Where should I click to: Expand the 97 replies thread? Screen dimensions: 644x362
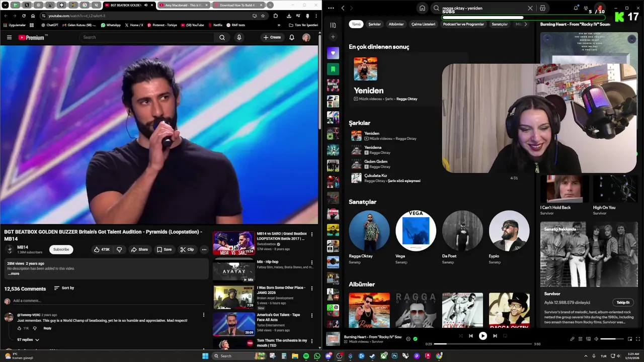(x=28, y=340)
